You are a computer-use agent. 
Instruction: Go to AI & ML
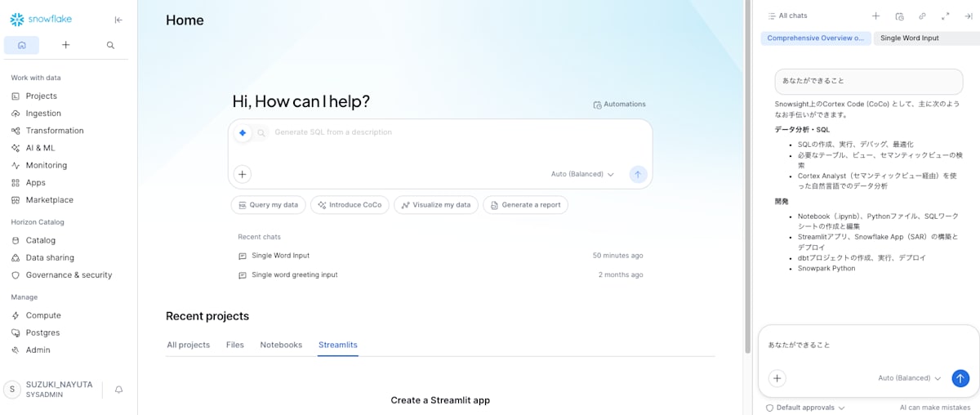point(40,148)
